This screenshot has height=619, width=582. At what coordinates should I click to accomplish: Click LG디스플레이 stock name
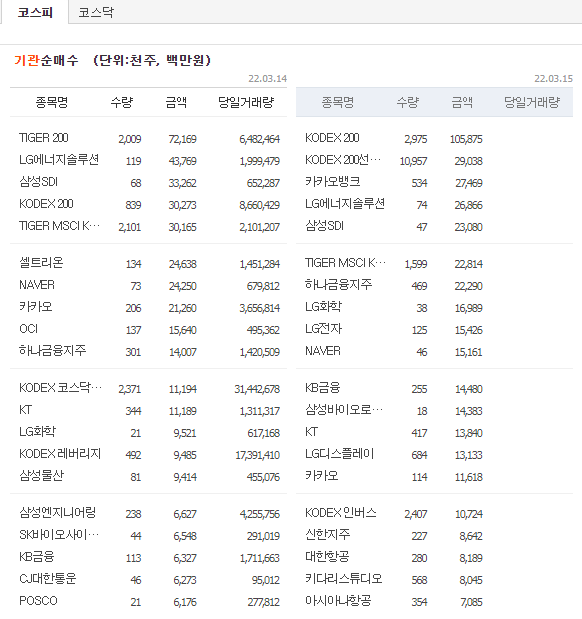point(340,454)
